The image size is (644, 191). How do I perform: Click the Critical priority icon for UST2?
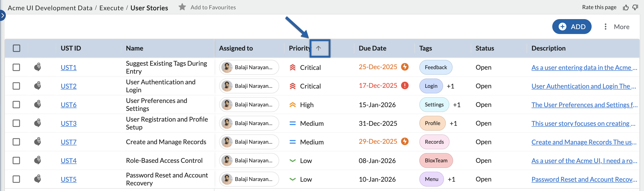pos(292,86)
